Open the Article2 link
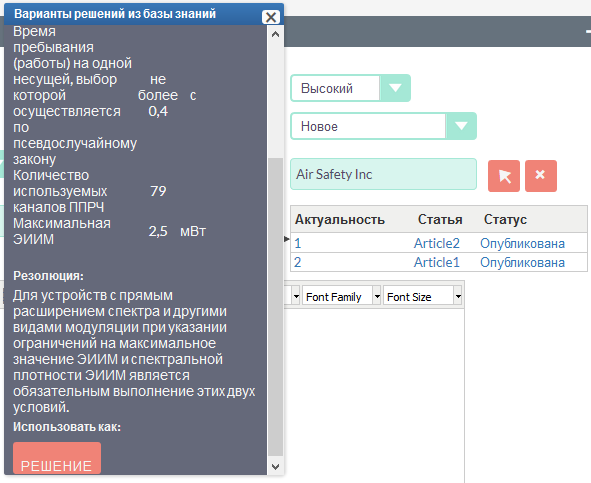This screenshot has width=591, height=483. pos(436,243)
